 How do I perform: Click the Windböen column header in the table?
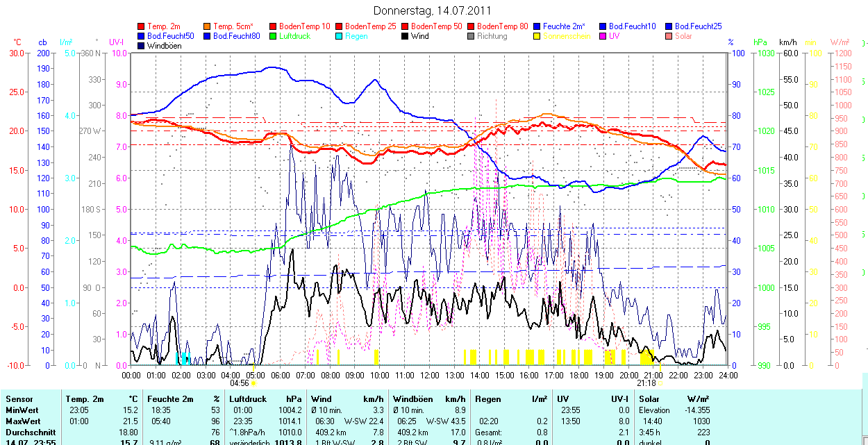(x=413, y=399)
